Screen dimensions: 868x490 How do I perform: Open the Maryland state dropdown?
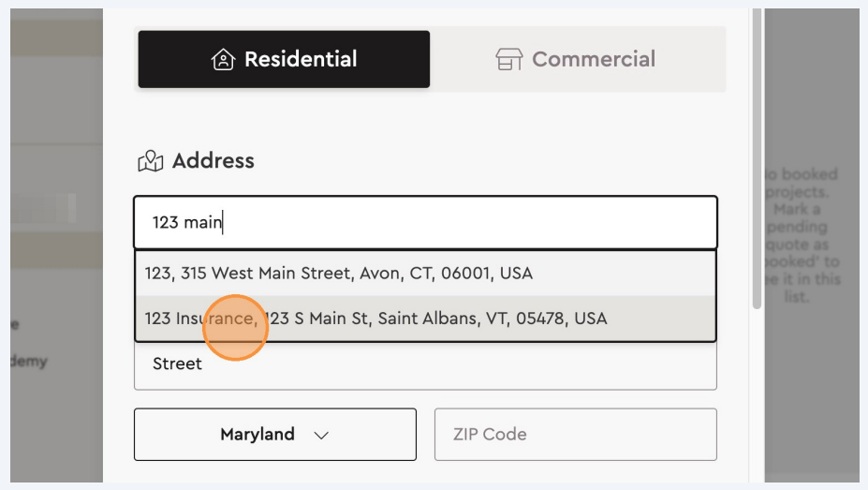point(274,434)
